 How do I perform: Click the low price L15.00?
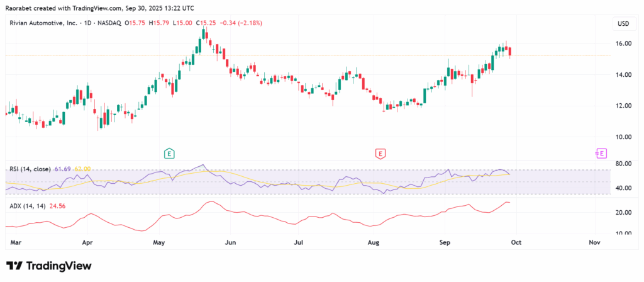183,23
